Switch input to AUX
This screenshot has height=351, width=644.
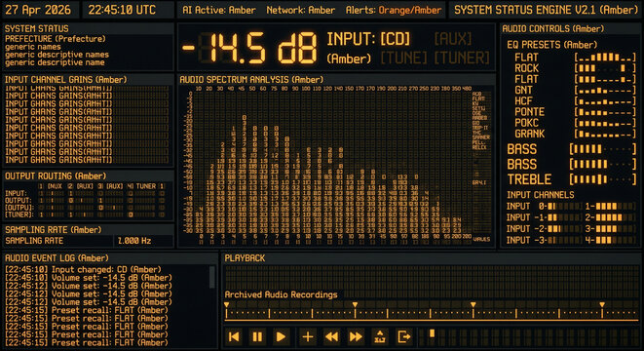point(453,39)
